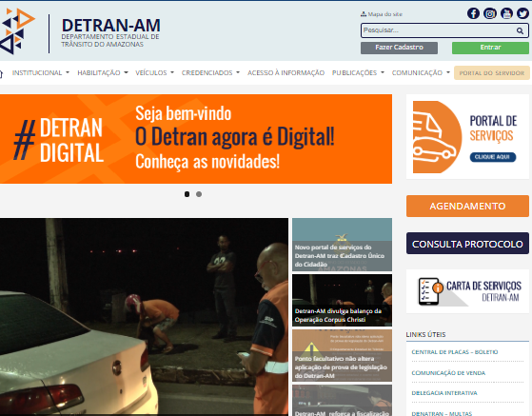Open the Mapa do site link
This screenshot has height=416, width=532.
click(x=382, y=14)
